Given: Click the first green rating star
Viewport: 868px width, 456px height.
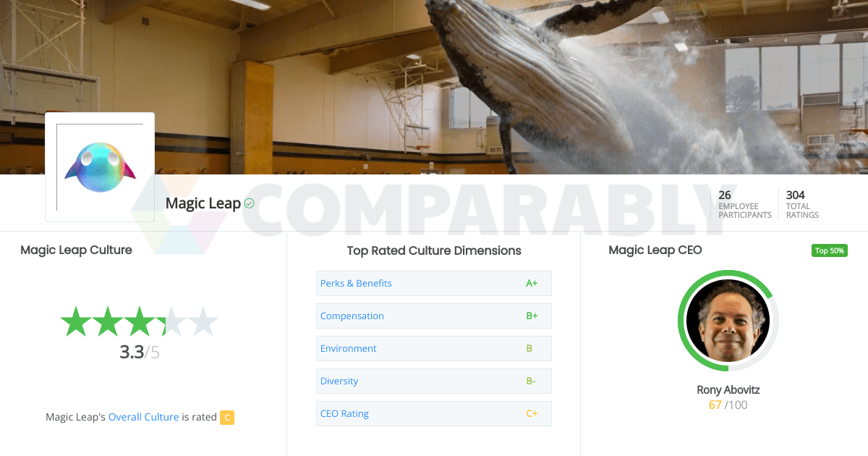Looking at the screenshot, I should 75,321.
